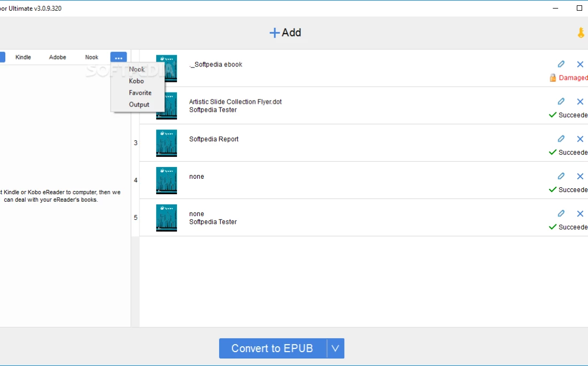Image resolution: width=588 pixels, height=366 pixels.
Task: Edit metadata for Artistic Slide Collection Flyer.dot
Action: 561,102
